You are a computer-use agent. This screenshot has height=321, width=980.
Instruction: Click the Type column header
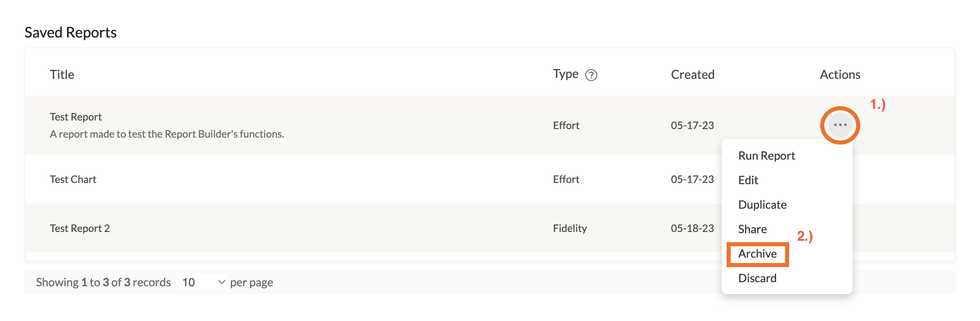[x=566, y=74]
